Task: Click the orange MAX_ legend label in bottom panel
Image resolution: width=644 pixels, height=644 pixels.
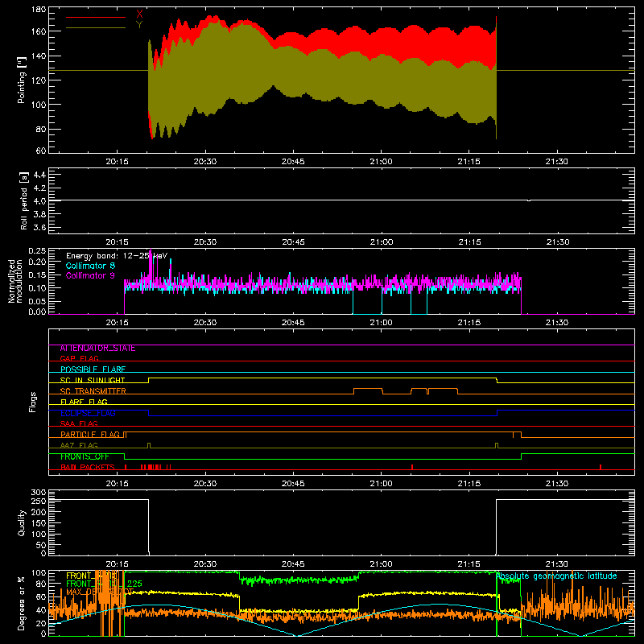Action: tap(100, 592)
